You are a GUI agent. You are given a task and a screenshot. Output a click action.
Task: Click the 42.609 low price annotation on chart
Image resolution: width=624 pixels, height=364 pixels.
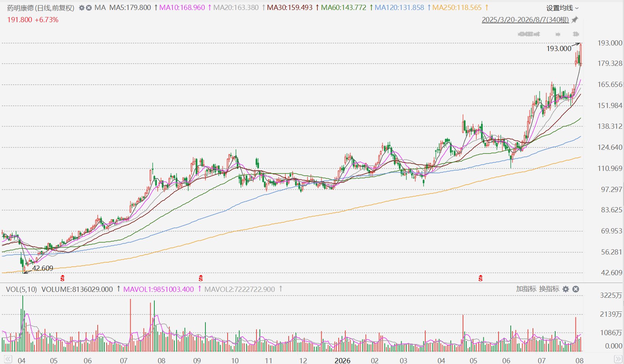[43, 268]
